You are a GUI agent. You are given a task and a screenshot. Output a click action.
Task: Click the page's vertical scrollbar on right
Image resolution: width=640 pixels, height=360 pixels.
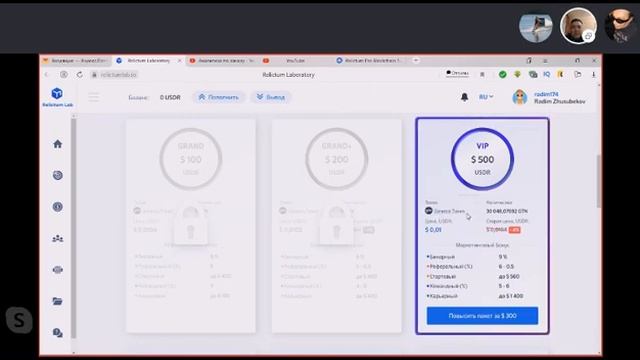tap(598, 181)
